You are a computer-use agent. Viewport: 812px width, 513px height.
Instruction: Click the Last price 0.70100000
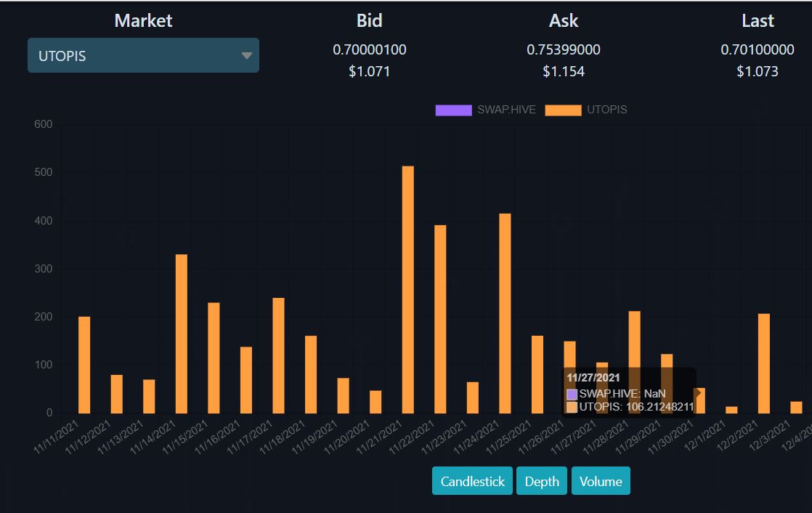(x=757, y=49)
